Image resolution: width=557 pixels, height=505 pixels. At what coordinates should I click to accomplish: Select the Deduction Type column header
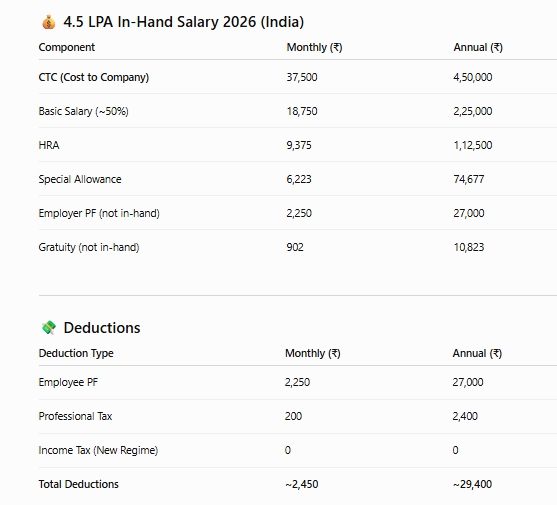click(x=76, y=353)
